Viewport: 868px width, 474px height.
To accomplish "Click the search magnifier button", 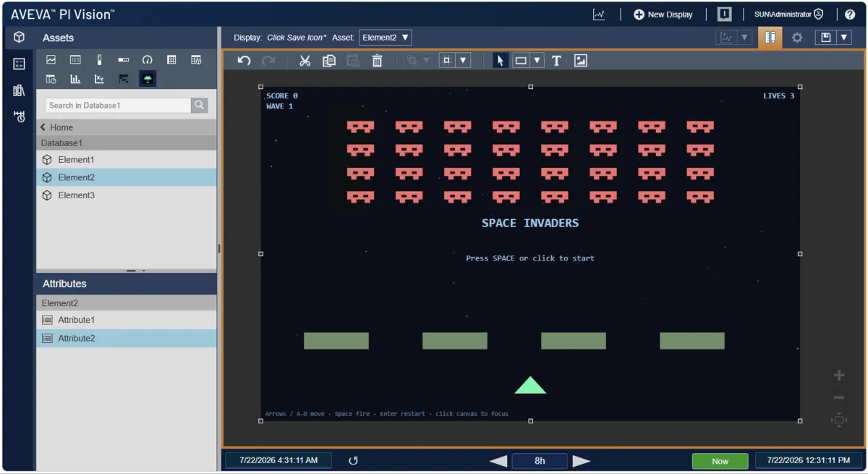I will click(200, 105).
